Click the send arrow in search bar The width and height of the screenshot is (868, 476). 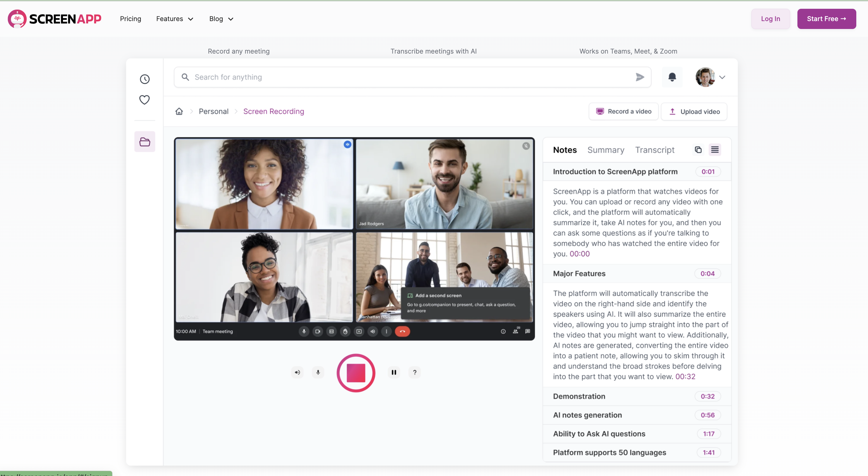pos(640,77)
